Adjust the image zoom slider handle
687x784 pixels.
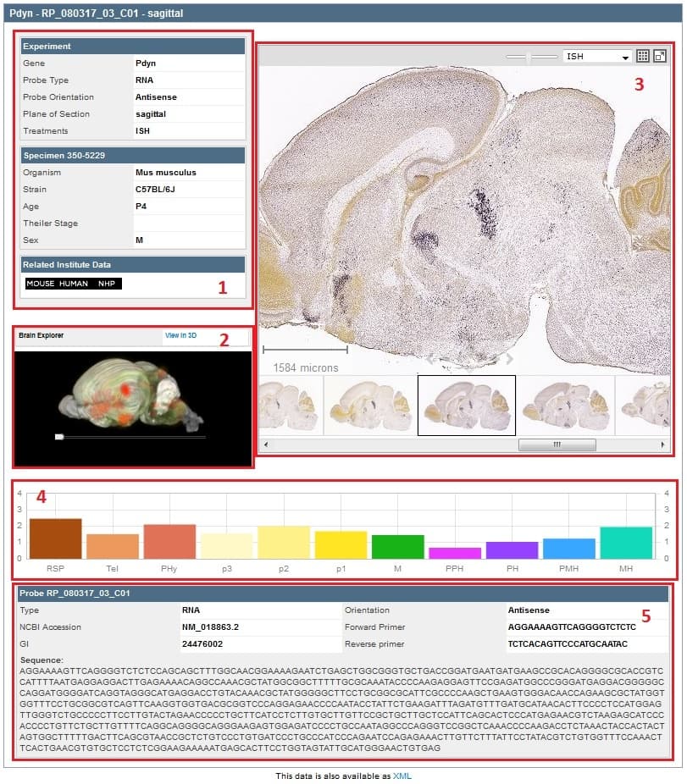coord(529,57)
